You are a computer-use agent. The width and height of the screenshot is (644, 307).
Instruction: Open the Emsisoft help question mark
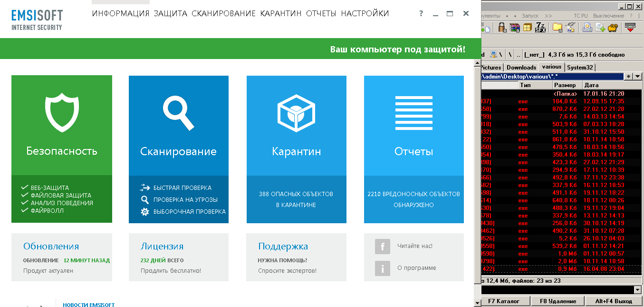coord(421,14)
